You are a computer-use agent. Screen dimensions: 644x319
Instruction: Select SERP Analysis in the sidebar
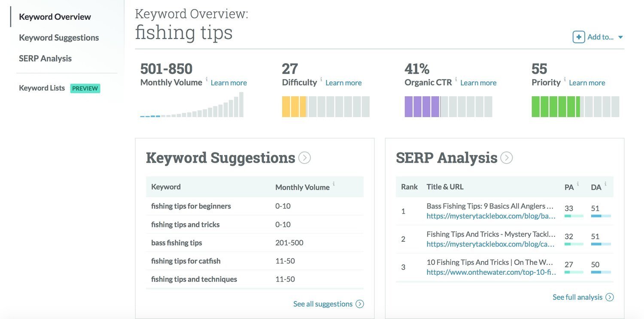coord(45,58)
